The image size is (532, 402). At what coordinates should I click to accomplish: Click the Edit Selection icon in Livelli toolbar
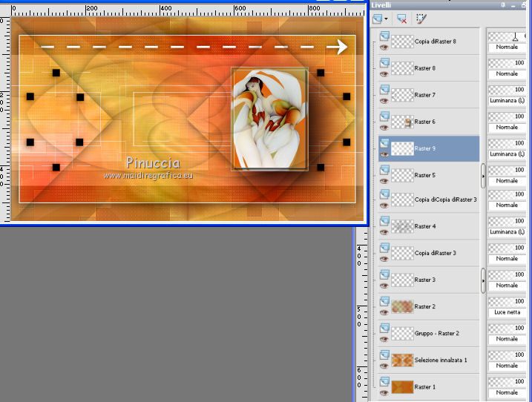pos(421,19)
